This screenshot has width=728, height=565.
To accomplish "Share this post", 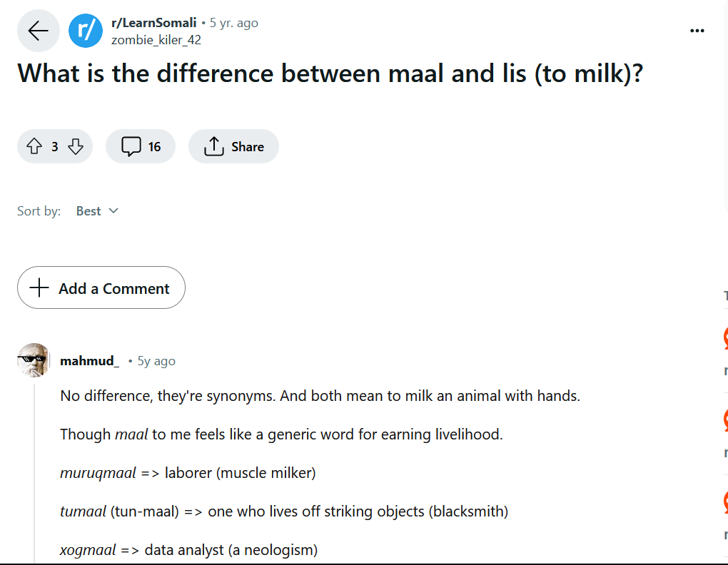I will pyautogui.click(x=233, y=147).
